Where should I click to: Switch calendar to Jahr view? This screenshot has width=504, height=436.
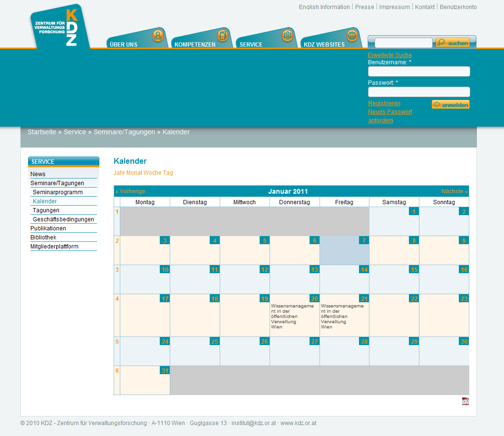pos(119,172)
